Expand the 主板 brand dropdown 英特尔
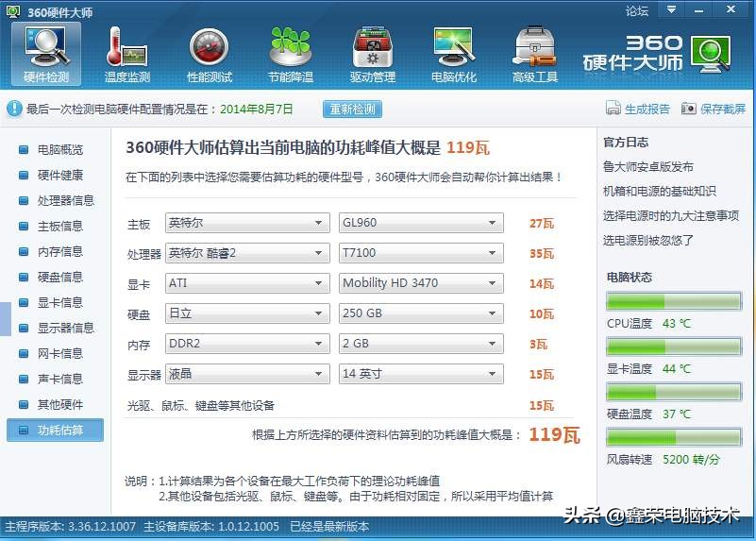 [x=247, y=223]
